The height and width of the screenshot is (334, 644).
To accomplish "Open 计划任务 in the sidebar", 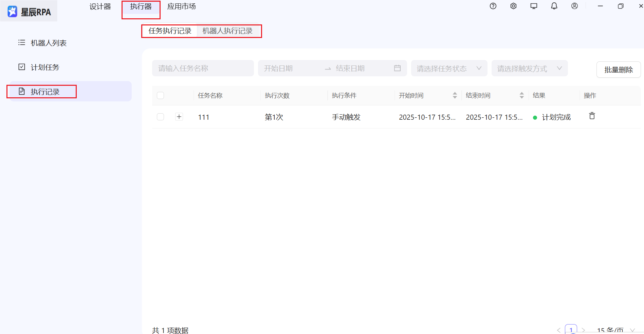I will click(x=45, y=67).
